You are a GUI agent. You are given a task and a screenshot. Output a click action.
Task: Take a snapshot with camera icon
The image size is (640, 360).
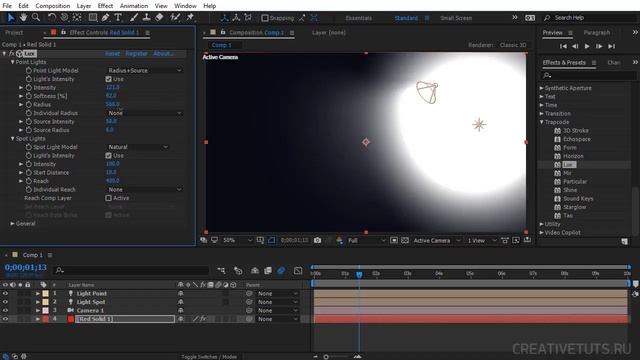(317, 240)
